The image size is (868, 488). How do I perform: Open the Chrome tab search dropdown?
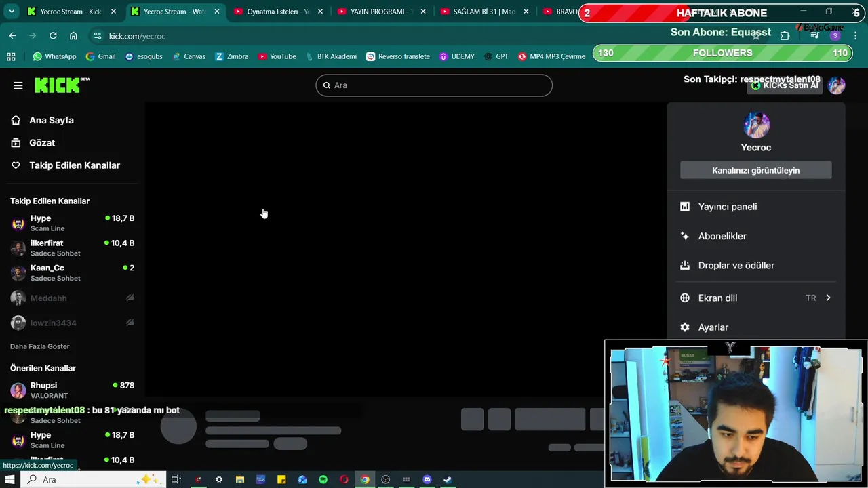pos(12,12)
